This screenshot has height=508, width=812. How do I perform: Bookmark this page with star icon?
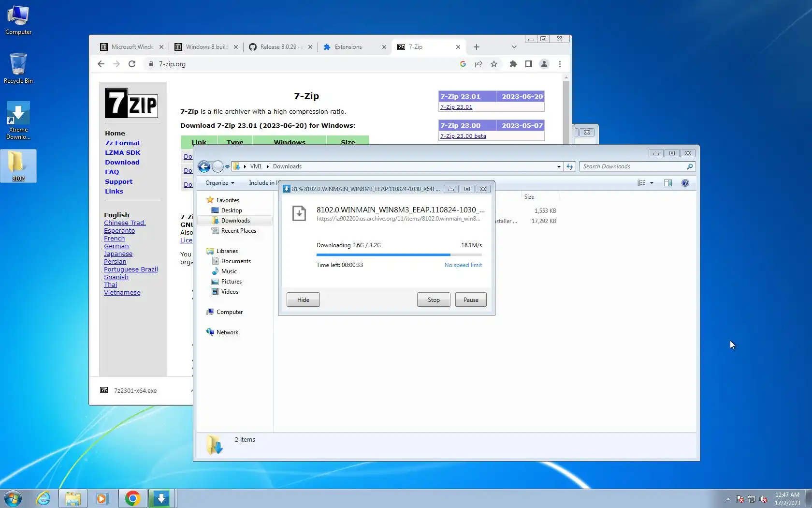coord(494,64)
